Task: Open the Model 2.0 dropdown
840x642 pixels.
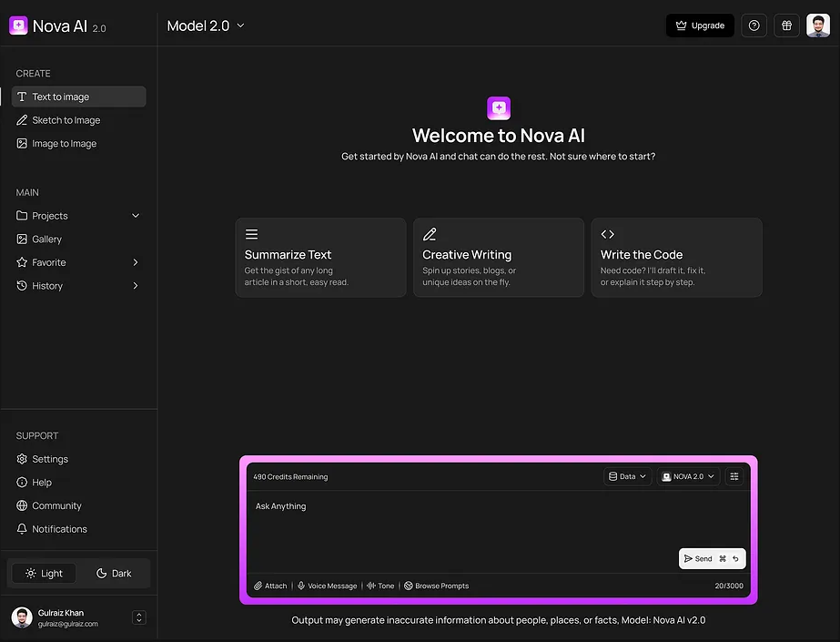Action: pyautogui.click(x=206, y=25)
